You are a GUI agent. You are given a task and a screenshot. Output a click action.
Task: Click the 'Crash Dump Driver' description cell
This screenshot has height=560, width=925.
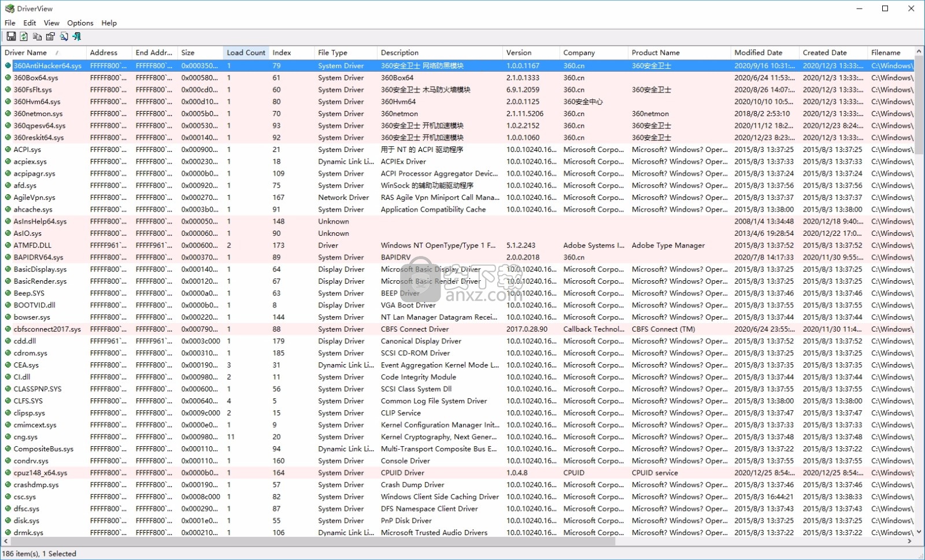point(413,485)
